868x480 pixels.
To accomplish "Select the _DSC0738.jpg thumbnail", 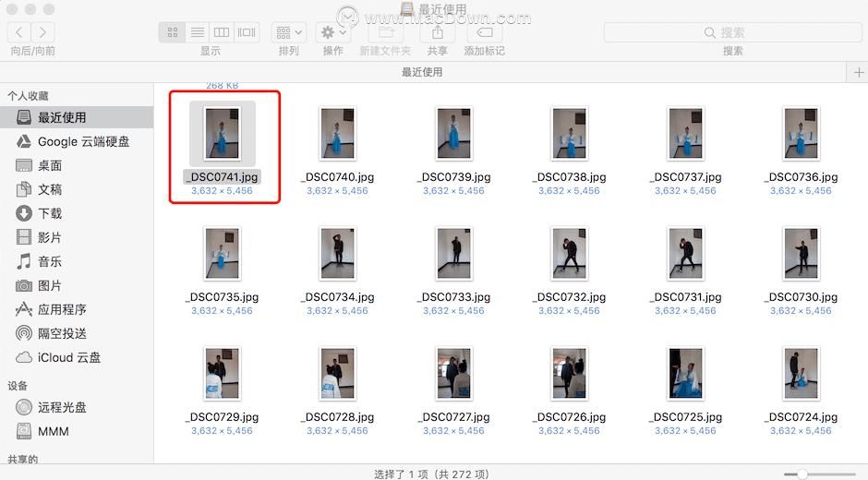I will pos(570,134).
